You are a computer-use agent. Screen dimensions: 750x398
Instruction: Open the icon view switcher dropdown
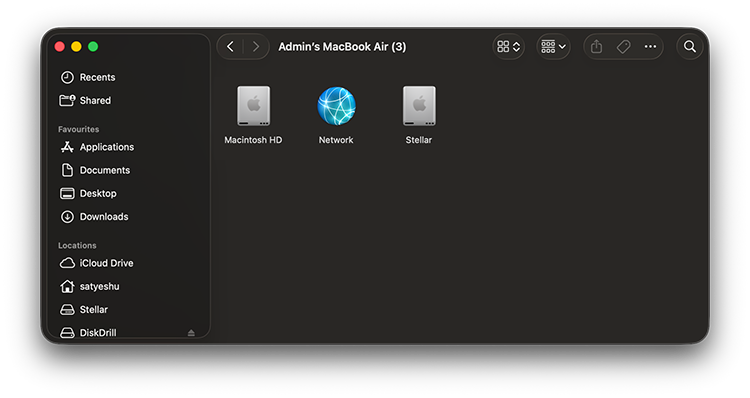pos(508,46)
